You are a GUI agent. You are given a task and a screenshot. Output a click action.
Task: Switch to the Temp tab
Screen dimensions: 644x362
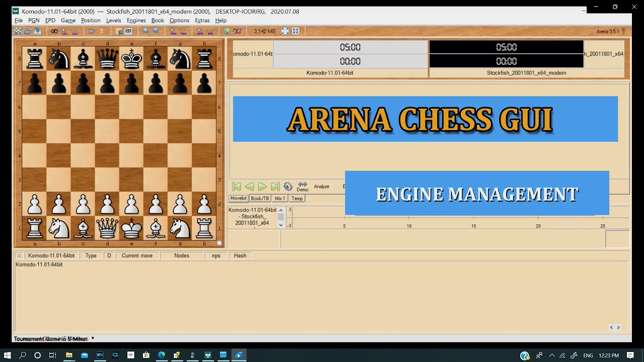(297, 198)
